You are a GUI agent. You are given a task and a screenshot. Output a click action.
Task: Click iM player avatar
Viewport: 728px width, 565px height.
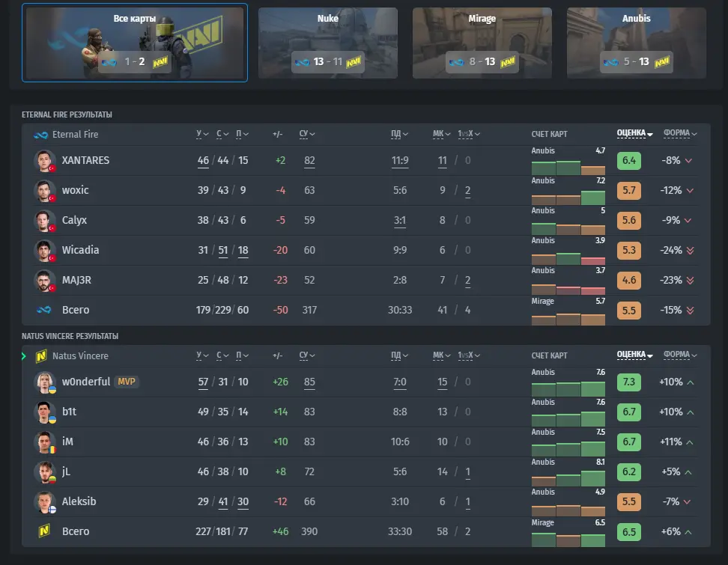(45, 442)
